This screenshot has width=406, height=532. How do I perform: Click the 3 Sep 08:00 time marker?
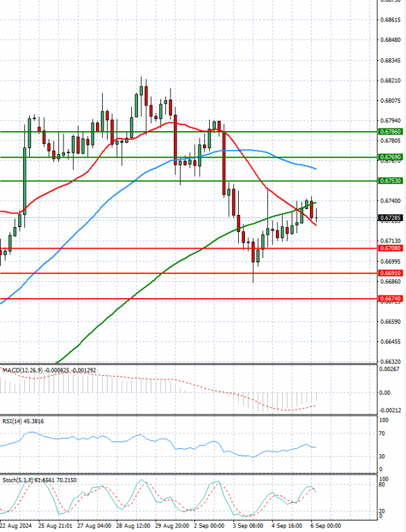pos(247,526)
